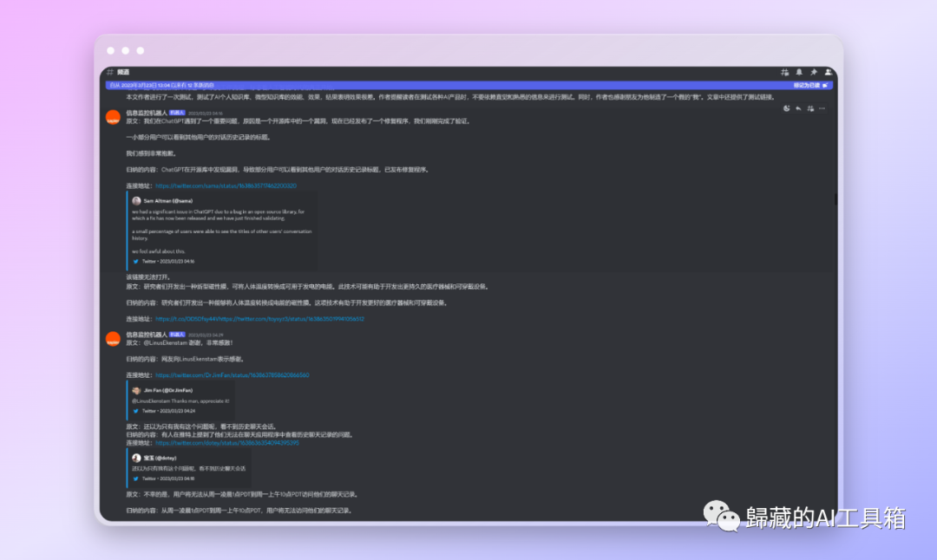Click the 宝玉 (@dotey) embed author name

point(160,458)
